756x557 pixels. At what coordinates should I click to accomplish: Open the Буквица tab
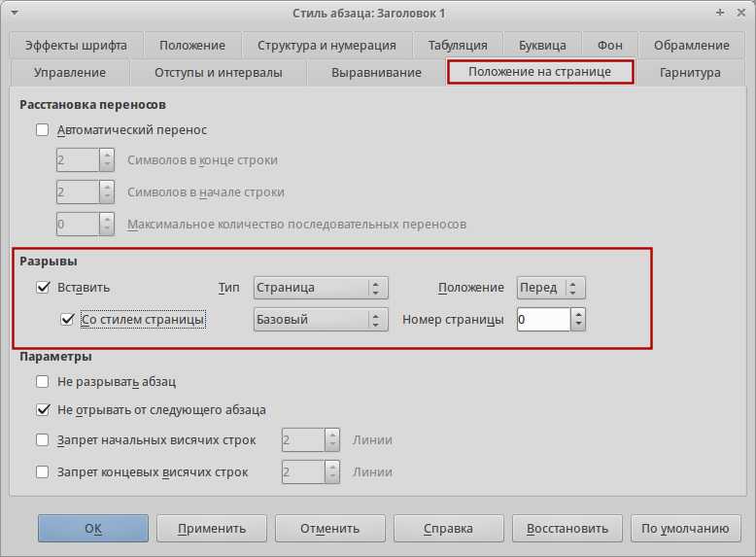[542, 46]
